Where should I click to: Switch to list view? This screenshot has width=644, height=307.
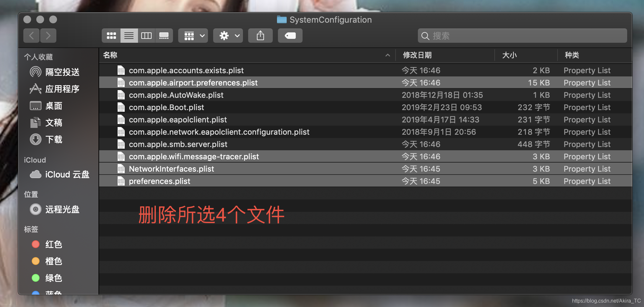click(129, 36)
